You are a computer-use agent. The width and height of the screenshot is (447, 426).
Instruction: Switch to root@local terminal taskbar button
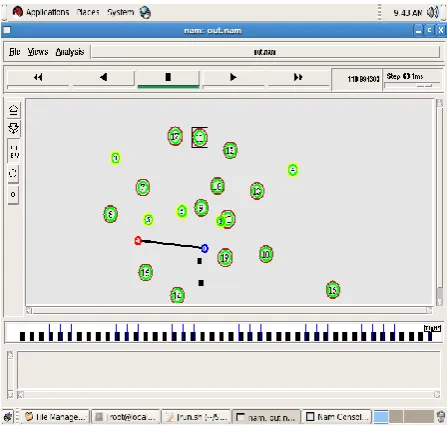pos(126,417)
